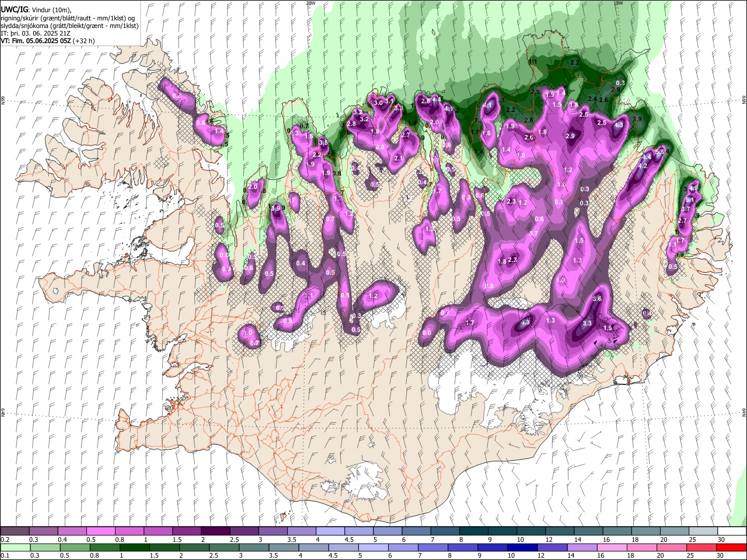Click the bright pink 0.5 snowfall legend swatch
747x560 pixels.
(100, 531)
